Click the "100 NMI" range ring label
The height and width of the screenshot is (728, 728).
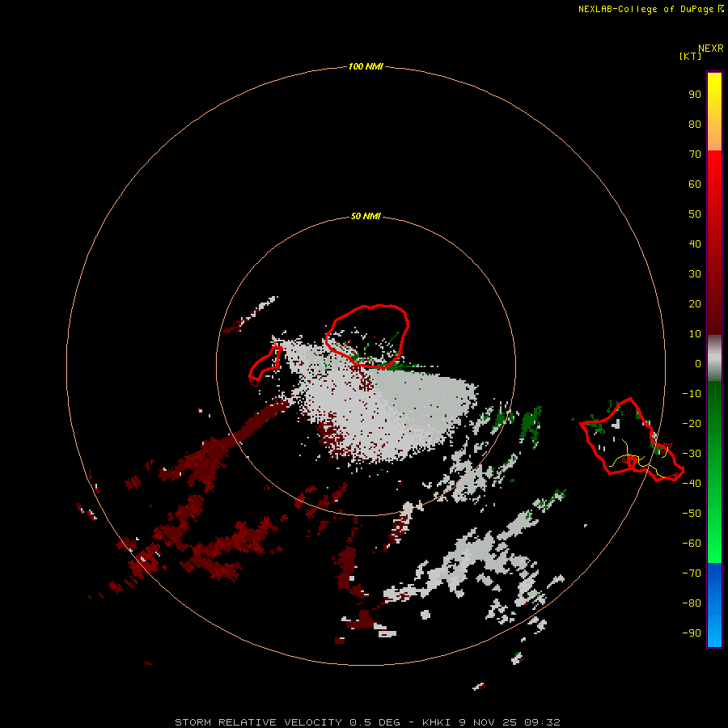(x=366, y=66)
